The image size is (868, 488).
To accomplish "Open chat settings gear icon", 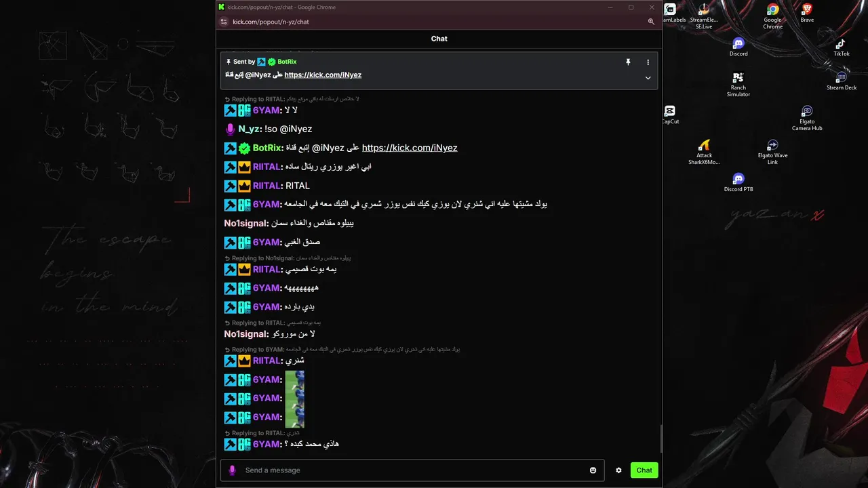I will tap(618, 470).
